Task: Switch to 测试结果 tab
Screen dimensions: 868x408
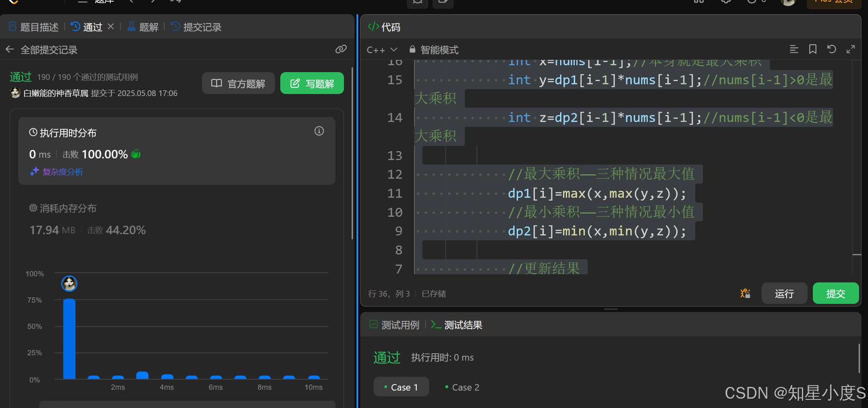Action: (x=457, y=325)
